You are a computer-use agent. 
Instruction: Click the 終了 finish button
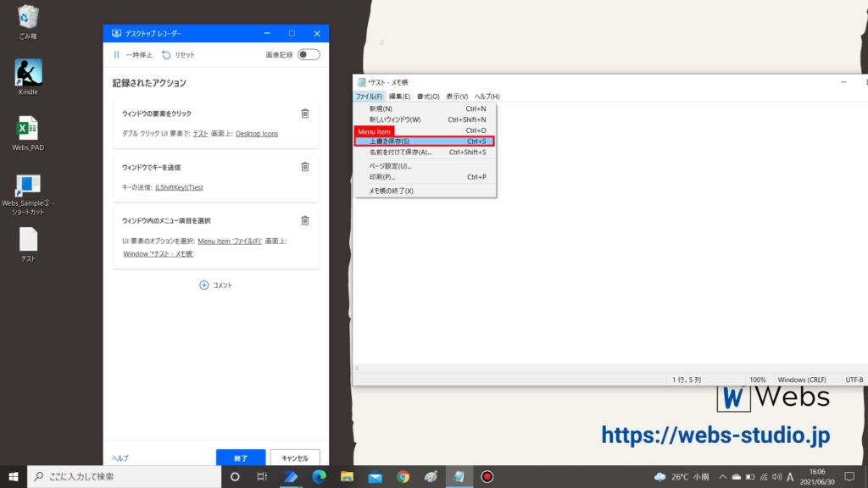click(x=241, y=457)
